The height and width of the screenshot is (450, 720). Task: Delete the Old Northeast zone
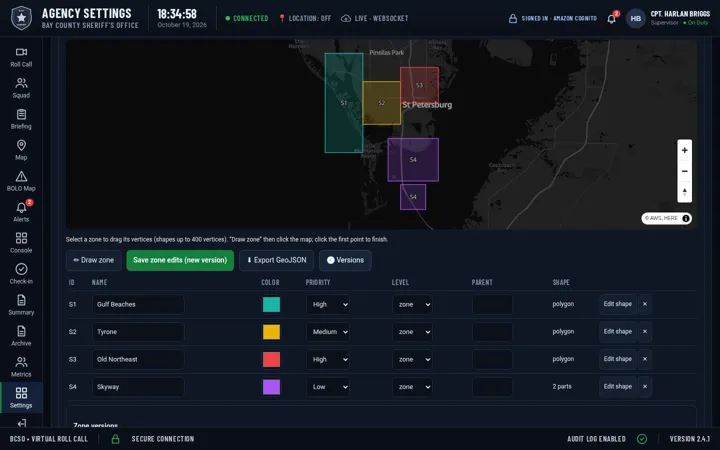pyautogui.click(x=645, y=359)
